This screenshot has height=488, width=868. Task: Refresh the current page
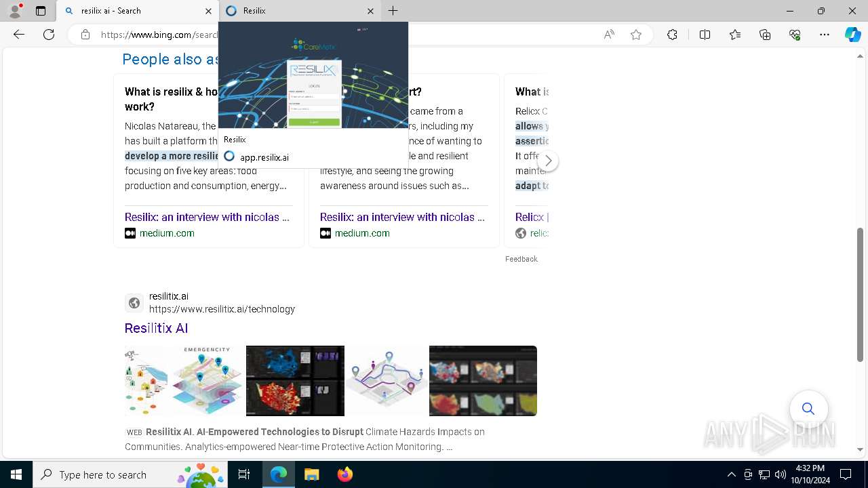(x=49, y=35)
